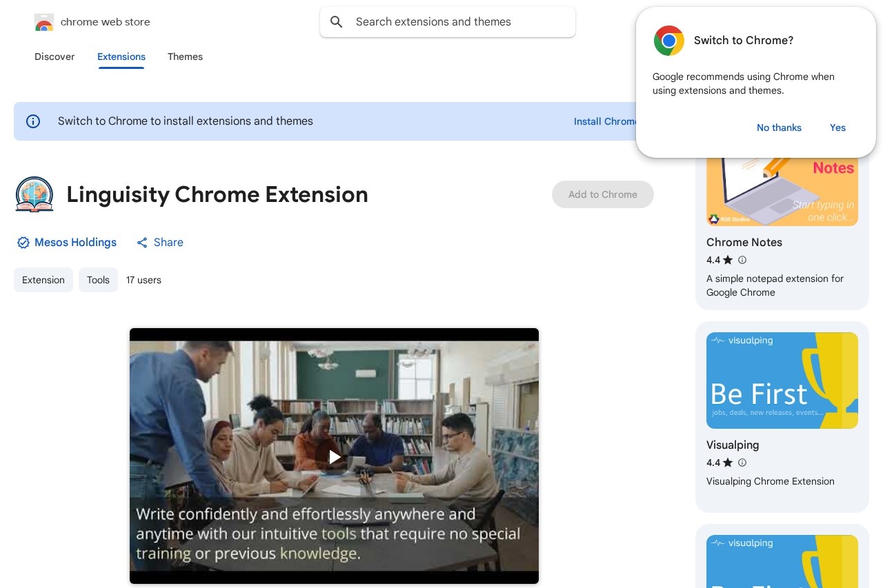883x588 pixels.
Task: Click the Linguisity extension logo icon
Action: [x=34, y=194]
